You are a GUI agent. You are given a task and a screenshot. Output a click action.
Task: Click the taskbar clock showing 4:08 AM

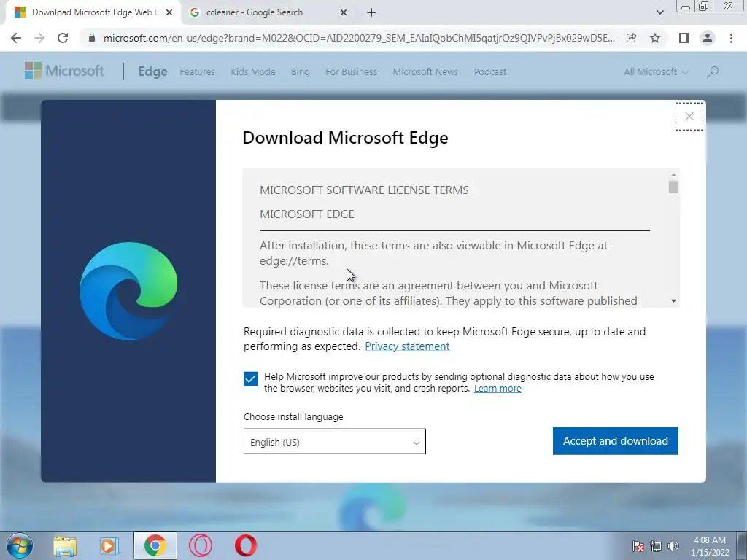[x=710, y=546]
